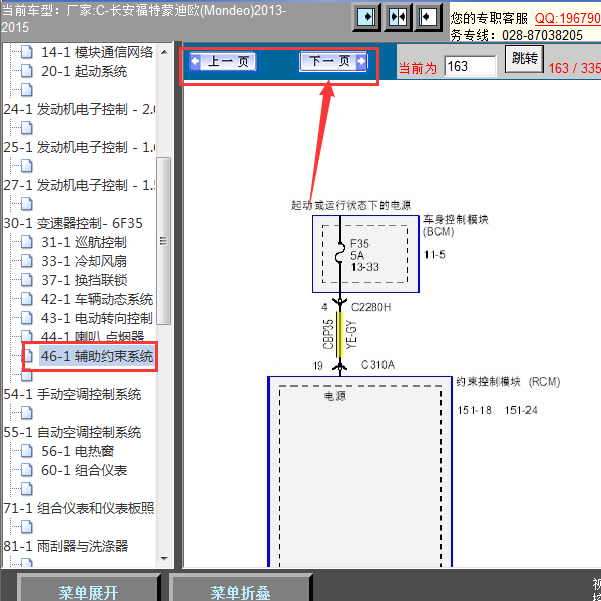
Task: Click tree scrollbar down arrow
Action: [x=164, y=559]
